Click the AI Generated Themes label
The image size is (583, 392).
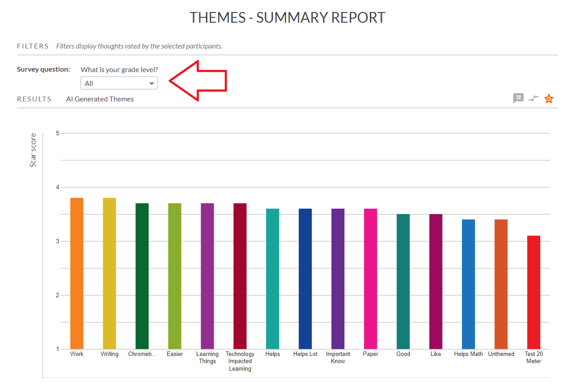click(100, 99)
